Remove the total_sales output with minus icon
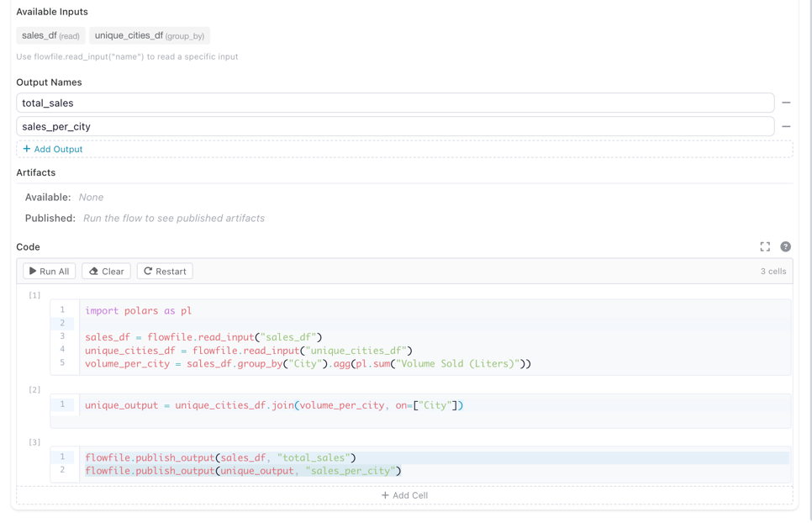Viewport: 812px width, 523px height. point(786,103)
